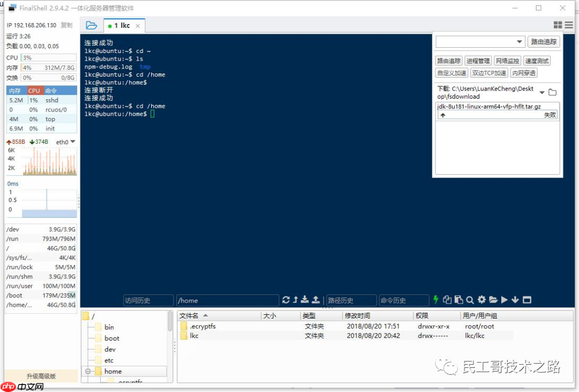
Task: Click the down-arrow icon in terminal toolbar
Action: pos(515,300)
